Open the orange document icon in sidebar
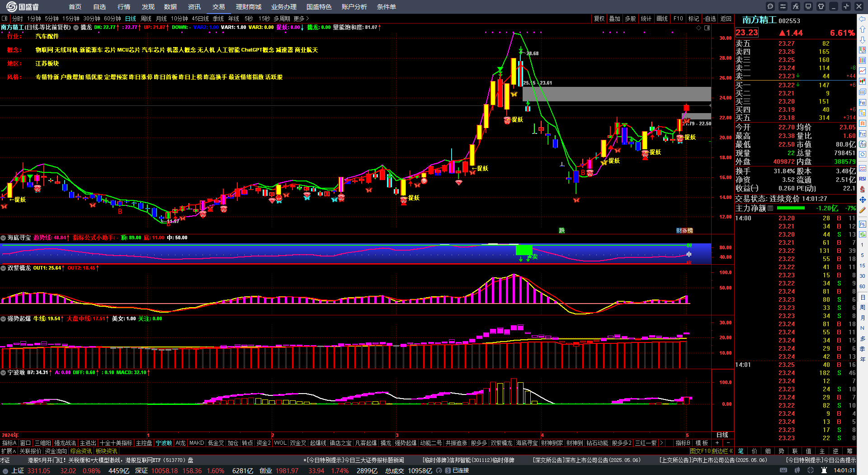 863,123
